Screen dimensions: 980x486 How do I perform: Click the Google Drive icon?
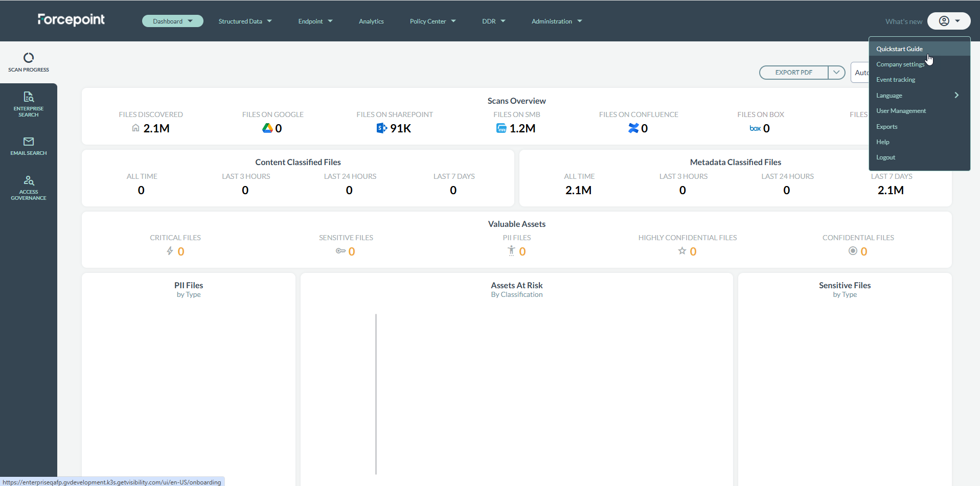tap(267, 128)
